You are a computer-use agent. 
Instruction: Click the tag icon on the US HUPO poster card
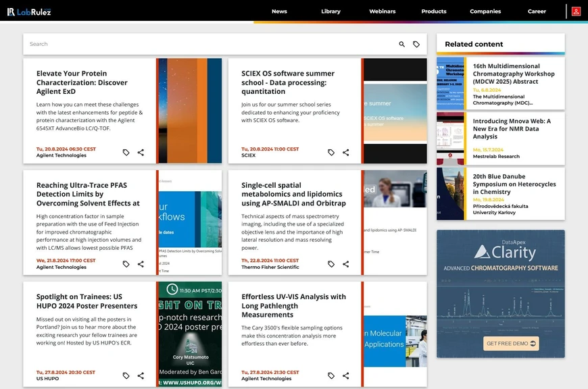click(125, 375)
